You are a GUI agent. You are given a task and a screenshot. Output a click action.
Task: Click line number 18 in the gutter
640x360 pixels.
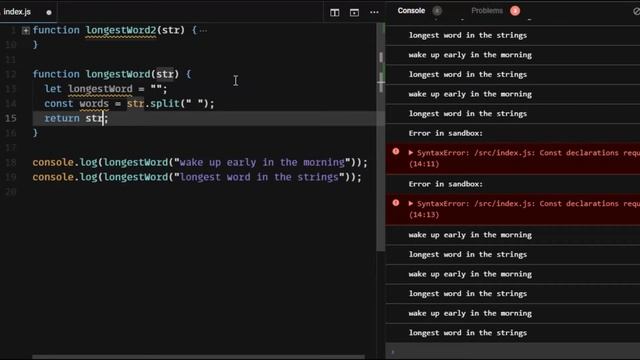[11, 162]
